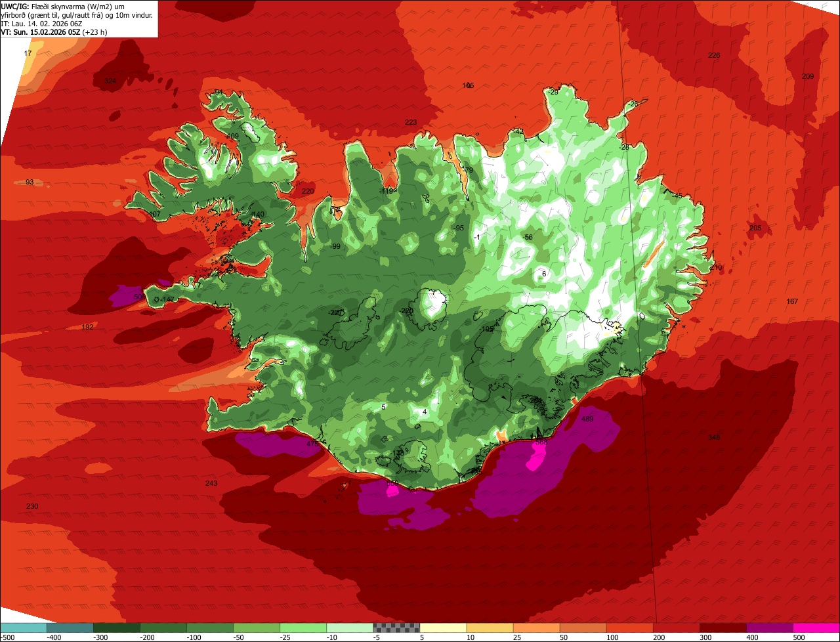Click the map value -95 in north-central Iceland
This screenshot has height=642, width=840.
coord(459,228)
